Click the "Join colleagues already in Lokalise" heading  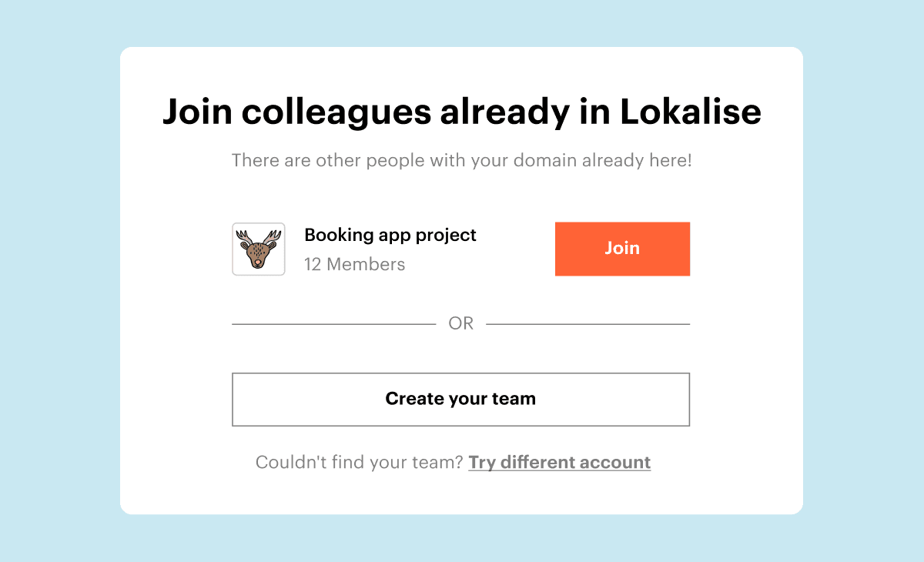point(461,112)
